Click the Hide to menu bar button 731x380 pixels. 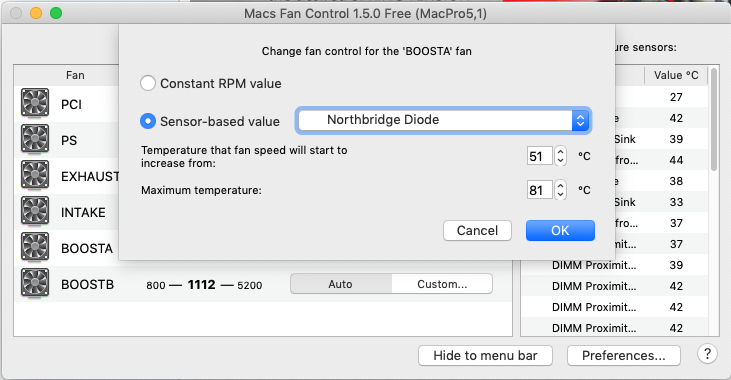coord(485,356)
